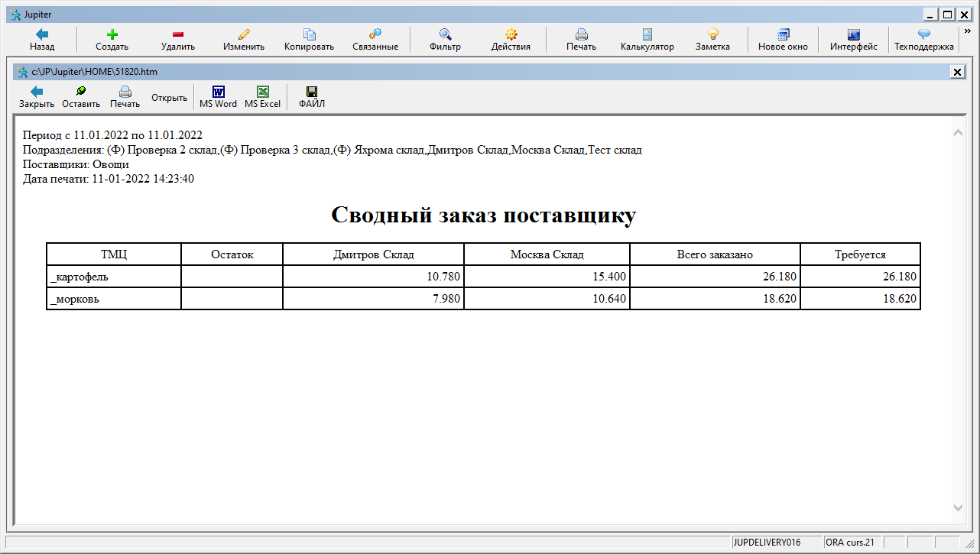This screenshot has height=554, width=980.
Task: Print report with Печать in report toolbar
Action: pos(125,97)
